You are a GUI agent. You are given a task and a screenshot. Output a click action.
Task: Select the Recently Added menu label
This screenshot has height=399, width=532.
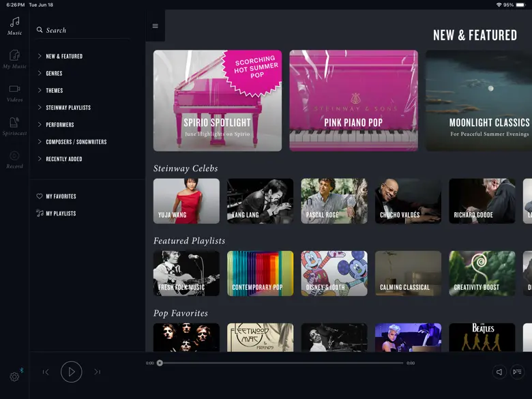[x=64, y=159]
